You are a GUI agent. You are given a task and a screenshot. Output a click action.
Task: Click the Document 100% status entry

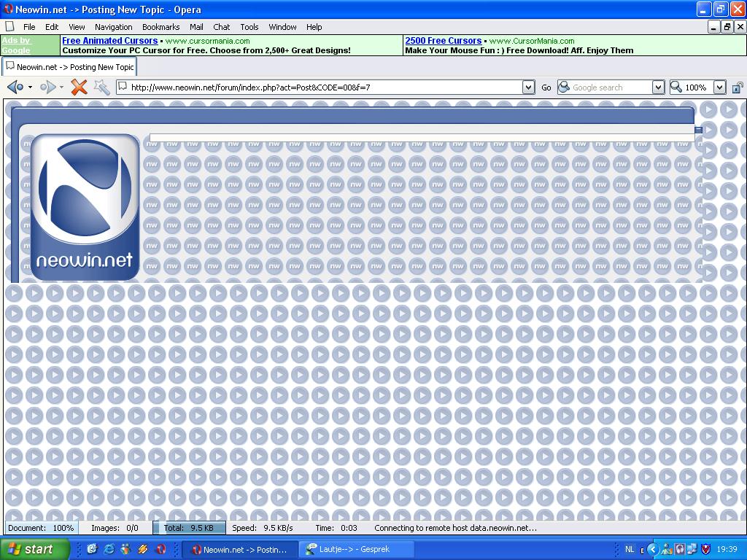[41, 528]
